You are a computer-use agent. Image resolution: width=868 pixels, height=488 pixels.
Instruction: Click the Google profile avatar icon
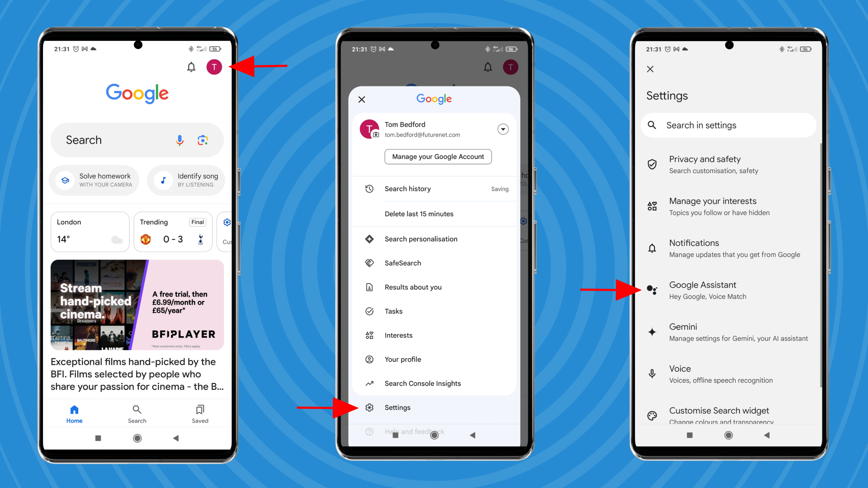coord(216,67)
